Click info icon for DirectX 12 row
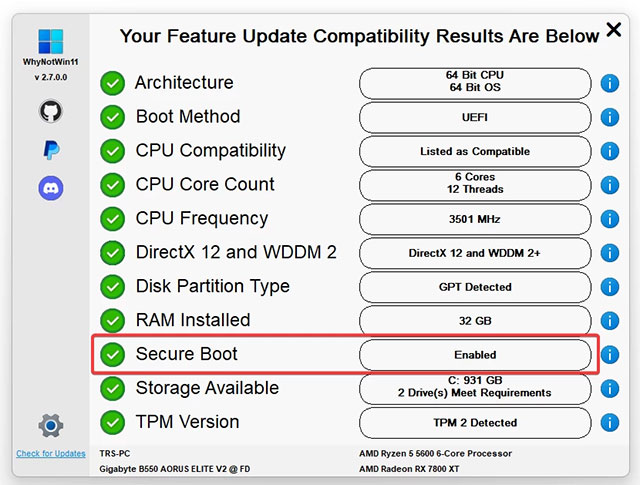The width and height of the screenshot is (640, 485). tap(610, 253)
